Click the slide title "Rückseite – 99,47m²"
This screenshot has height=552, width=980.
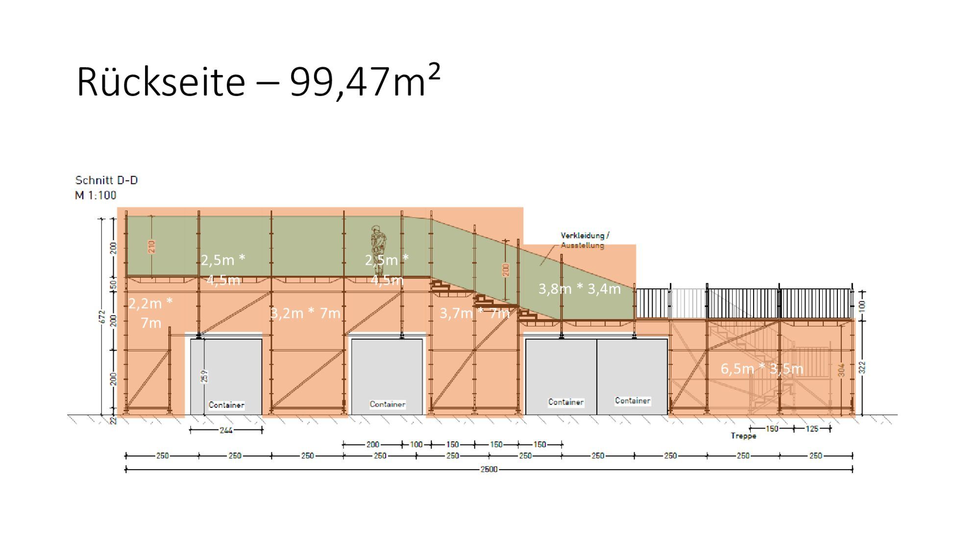tap(258, 81)
